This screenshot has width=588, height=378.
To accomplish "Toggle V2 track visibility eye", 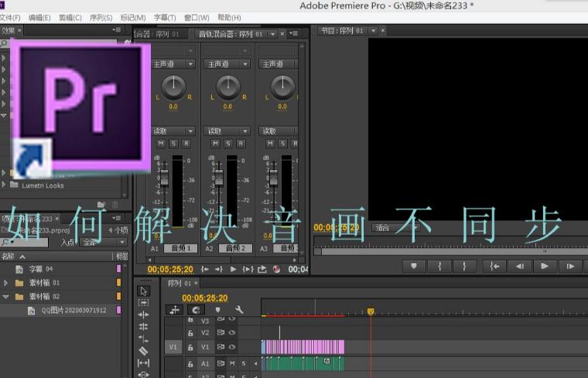I will [232, 332].
